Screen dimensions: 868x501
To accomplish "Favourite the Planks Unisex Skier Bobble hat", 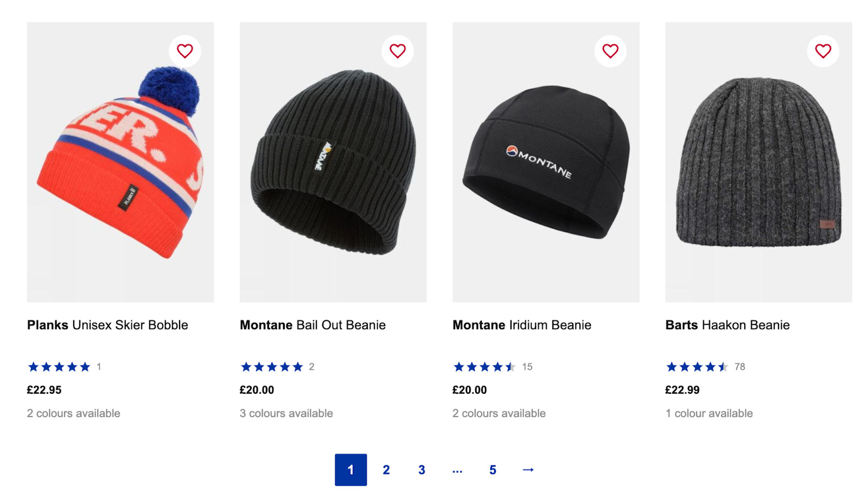I will 185,51.
